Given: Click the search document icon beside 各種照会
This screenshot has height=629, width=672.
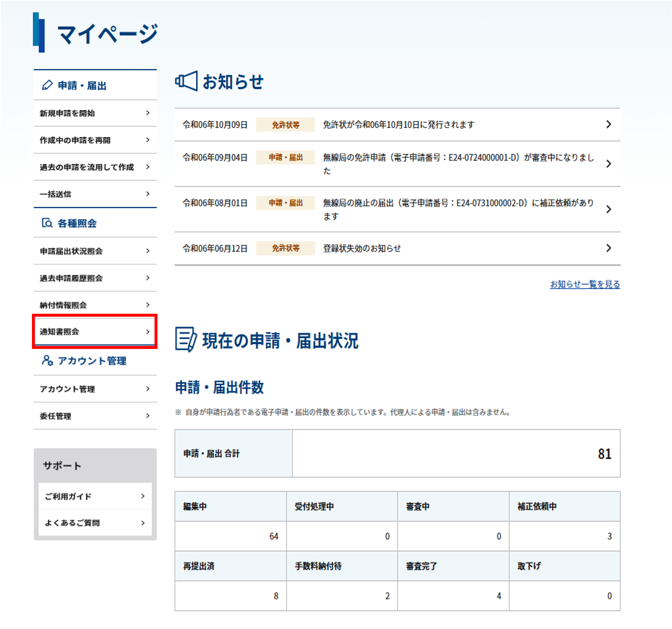Looking at the screenshot, I should 47,223.
